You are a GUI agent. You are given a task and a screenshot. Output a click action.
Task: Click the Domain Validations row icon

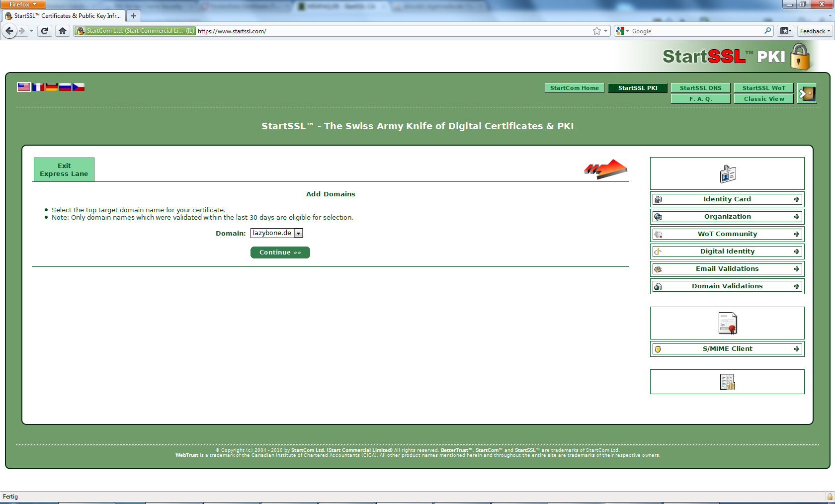click(x=658, y=286)
